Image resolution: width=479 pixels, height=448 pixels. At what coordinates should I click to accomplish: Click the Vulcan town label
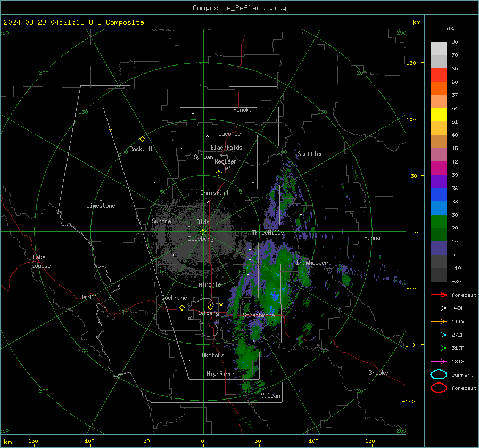pos(270,396)
